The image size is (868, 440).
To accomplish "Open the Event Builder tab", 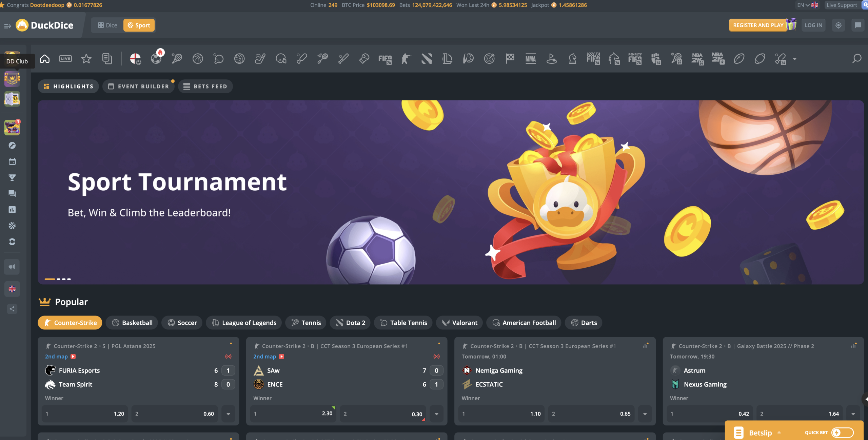I will (139, 86).
